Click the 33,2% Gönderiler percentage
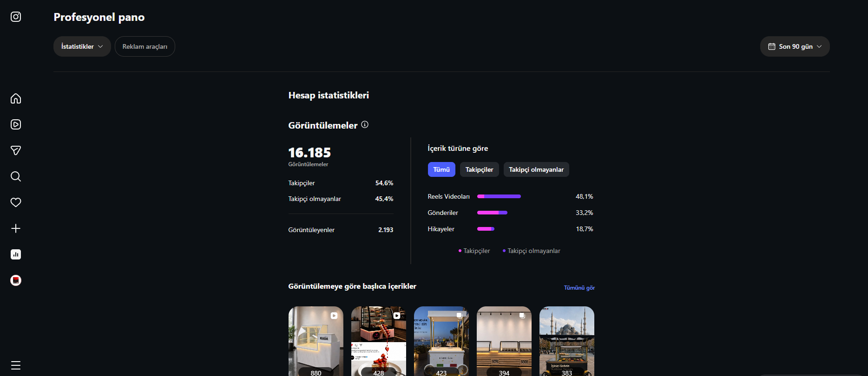Viewport: 868px width, 376px height. (585, 213)
